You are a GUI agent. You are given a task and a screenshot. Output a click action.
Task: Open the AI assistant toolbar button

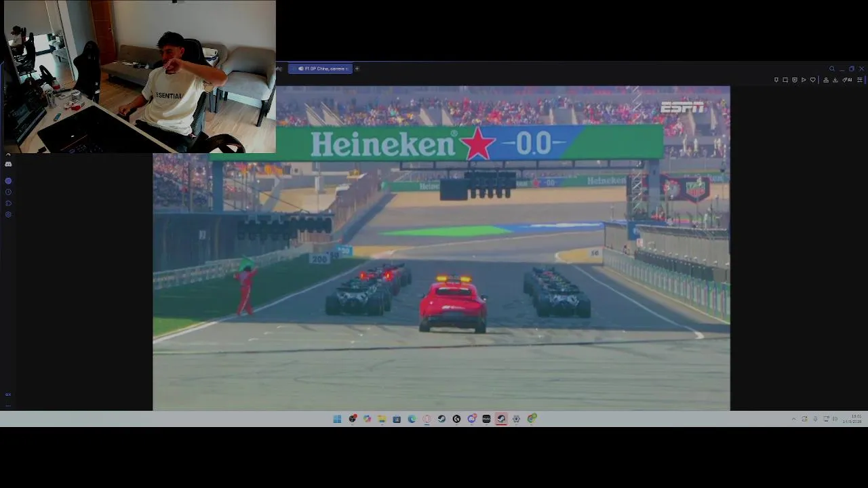[847, 80]
